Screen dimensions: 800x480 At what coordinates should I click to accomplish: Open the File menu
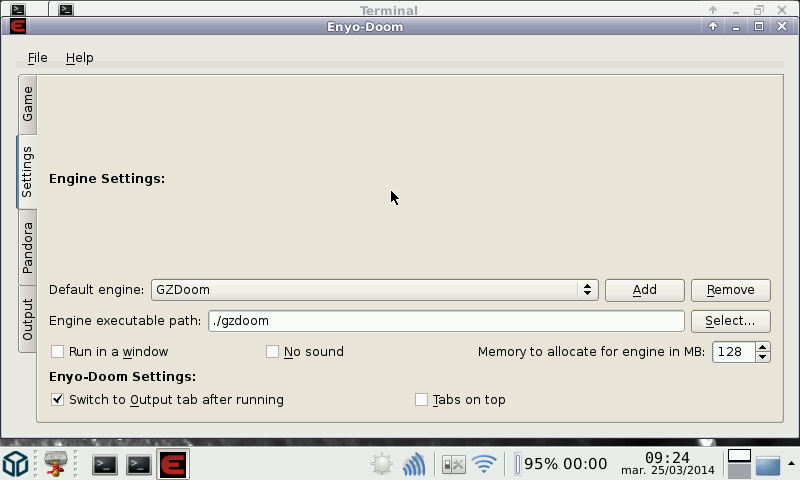(38, 58)
